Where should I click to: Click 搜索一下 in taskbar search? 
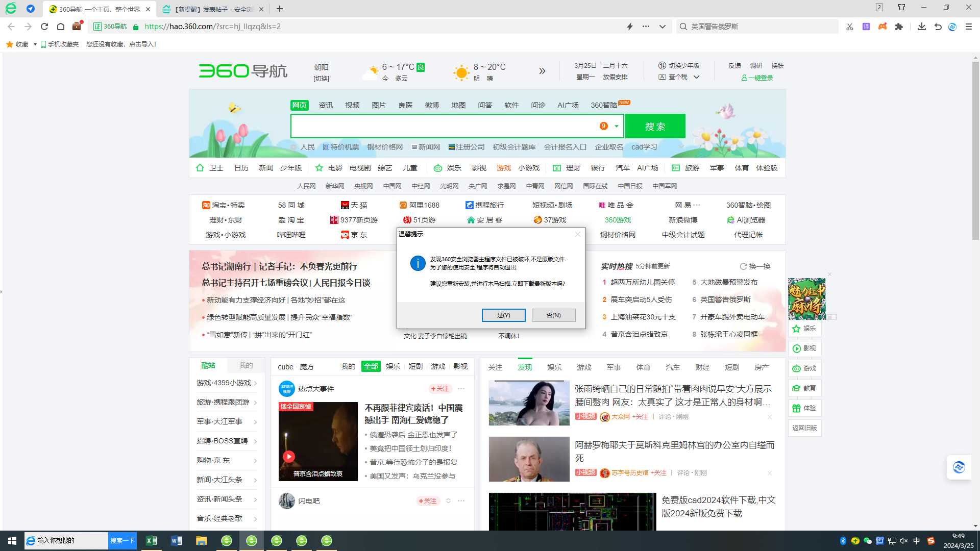click(122, 541)
